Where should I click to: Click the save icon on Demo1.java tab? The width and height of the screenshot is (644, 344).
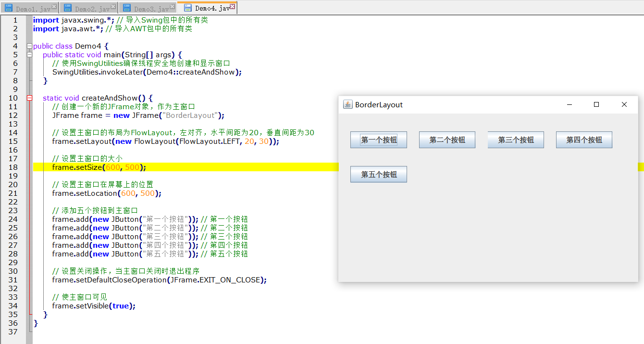pos(8,8)
